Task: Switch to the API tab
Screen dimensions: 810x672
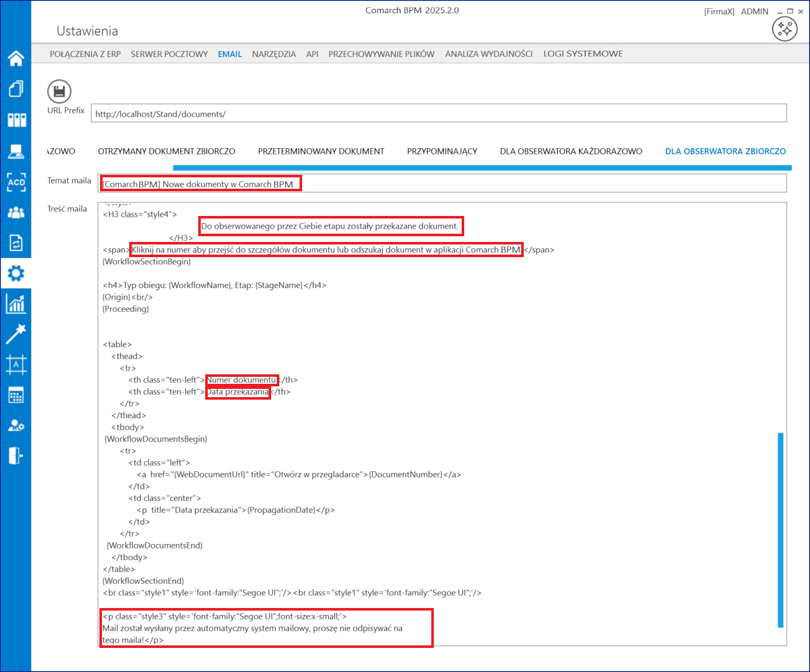Action: click(312, 54)
